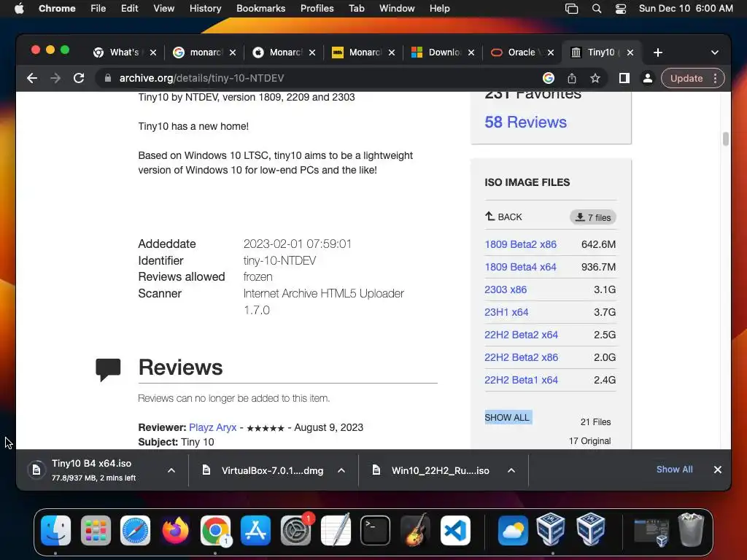Open the tab list chevron dropdown

[x=715, y=52]
